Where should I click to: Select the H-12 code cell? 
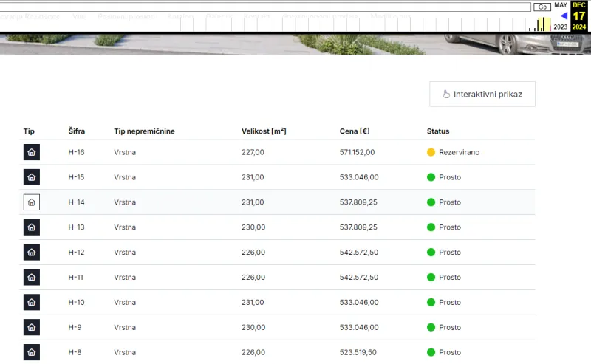[76, 252]
